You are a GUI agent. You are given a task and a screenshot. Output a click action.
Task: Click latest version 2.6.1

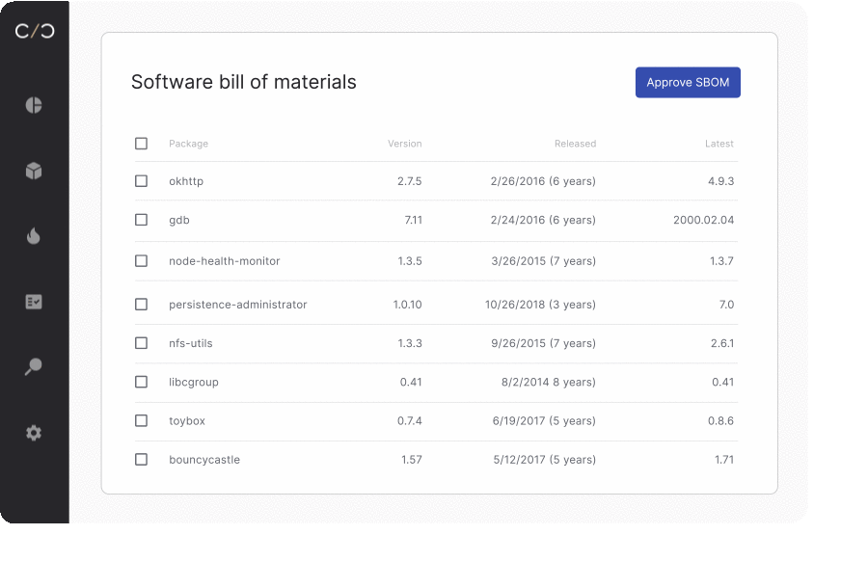722,343
